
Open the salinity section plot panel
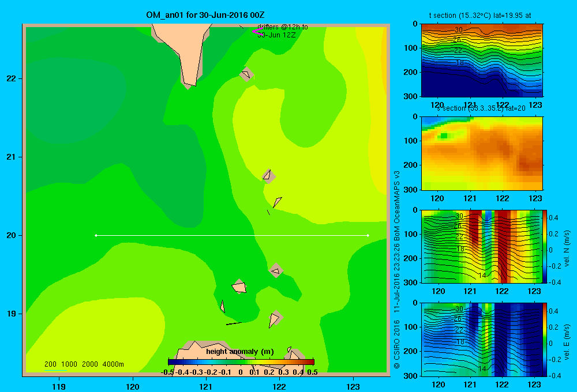click(482, 153)
